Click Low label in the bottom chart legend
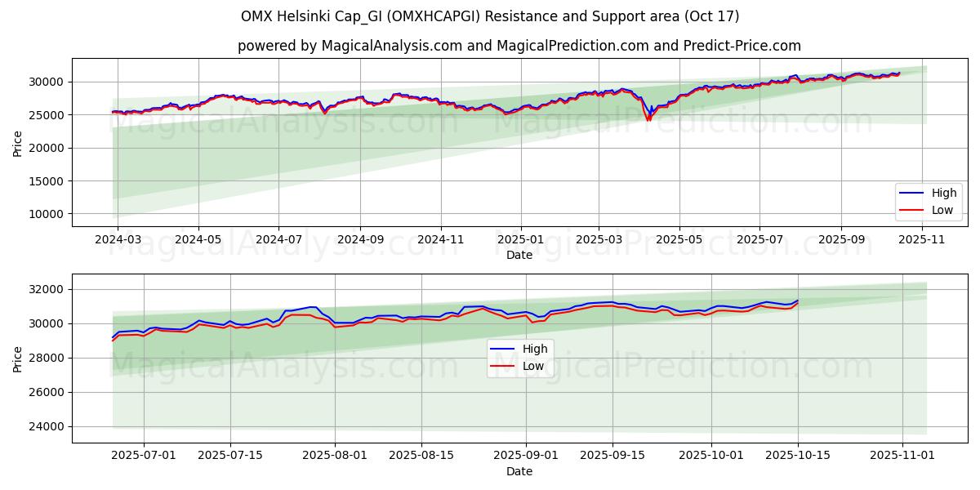 tap(533, 365)
